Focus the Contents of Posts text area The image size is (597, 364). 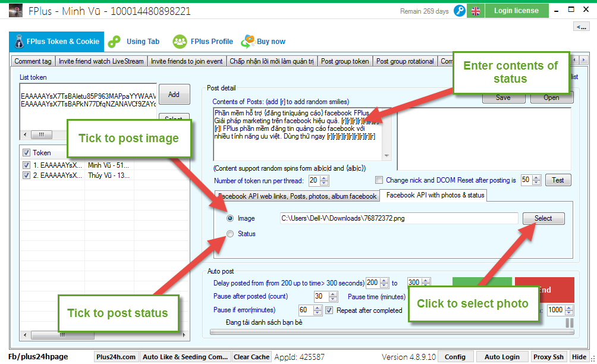point(298,134)
